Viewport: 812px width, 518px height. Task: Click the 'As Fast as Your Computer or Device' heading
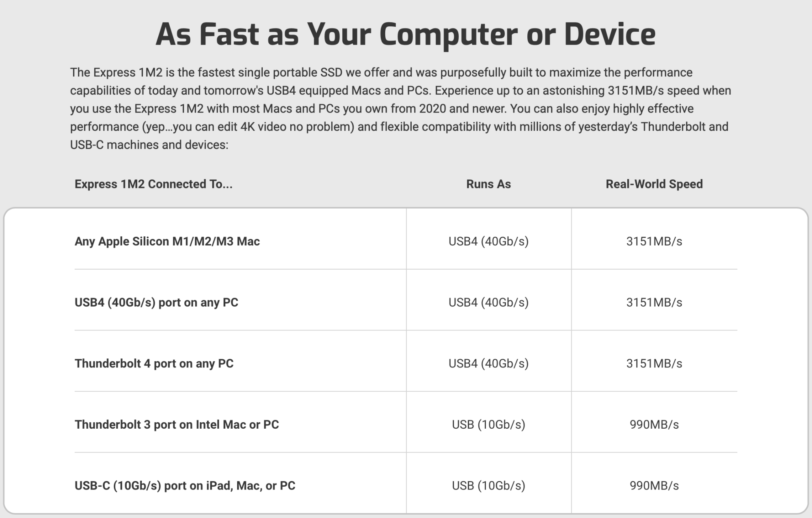point(406,34)
